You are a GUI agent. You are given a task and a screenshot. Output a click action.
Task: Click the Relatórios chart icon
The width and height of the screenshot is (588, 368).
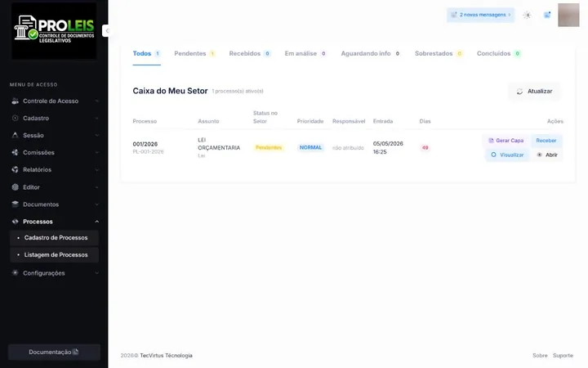15,170
